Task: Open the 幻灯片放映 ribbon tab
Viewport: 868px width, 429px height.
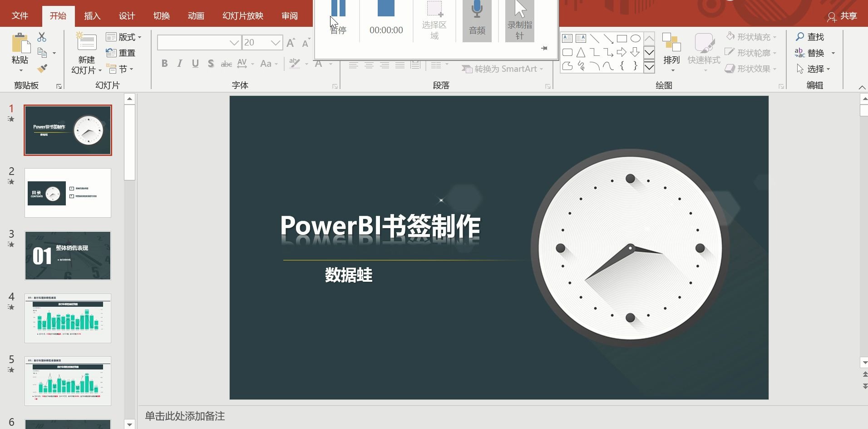Action: [242, 15]
